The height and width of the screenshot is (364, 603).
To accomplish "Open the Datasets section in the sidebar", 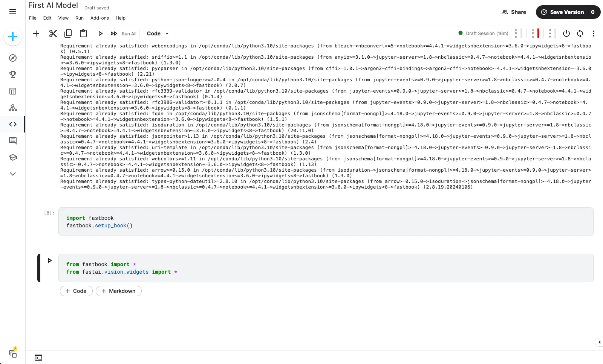I will [13, 91].
